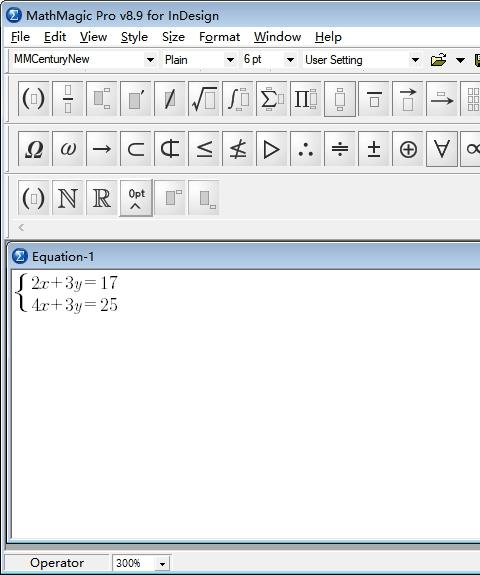Open the product templates palette
Viewport: 480px width, 575px height.
(x=305, y=99)
